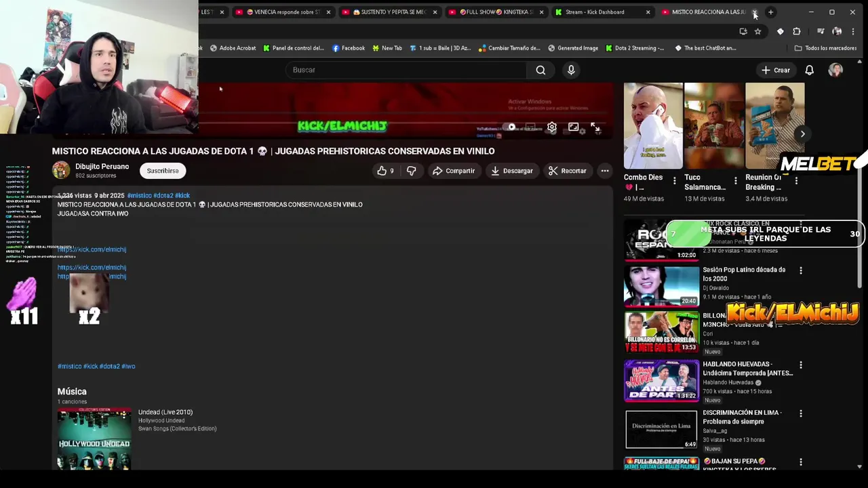
Task: Open the #iwo hashtag link
Action: tap(128, 366)
